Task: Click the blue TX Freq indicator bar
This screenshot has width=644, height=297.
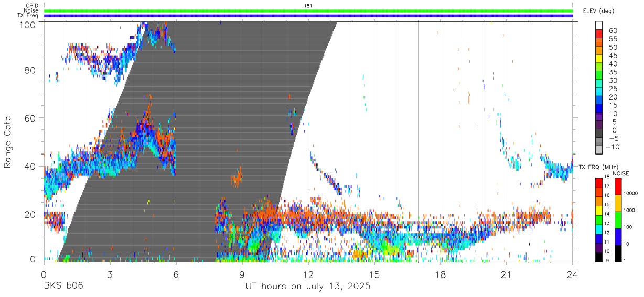Action: pyautogui.click(x=308, y=16)
